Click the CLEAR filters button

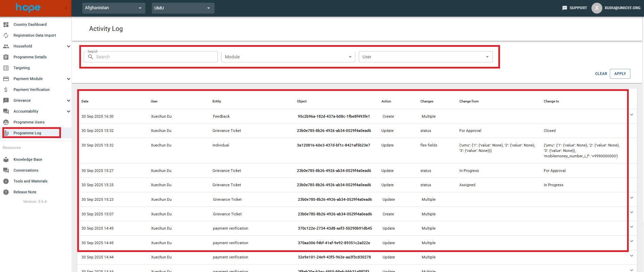point(601,74)
